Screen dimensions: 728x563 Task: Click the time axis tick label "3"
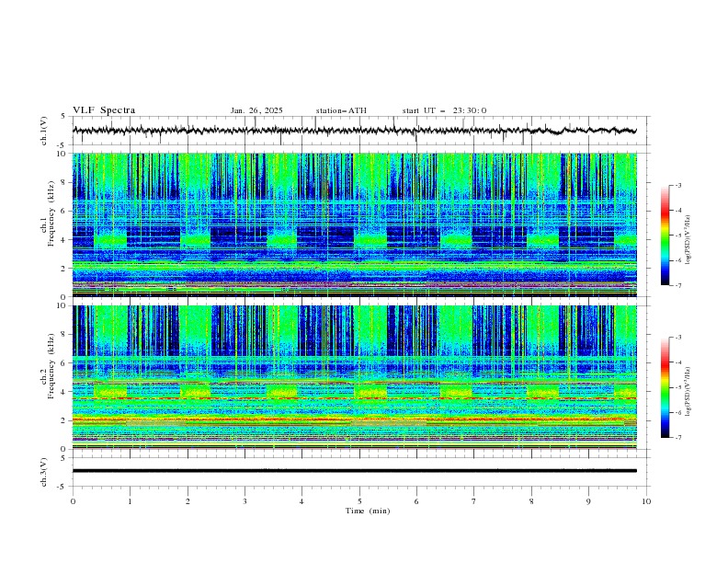point(245,501)
